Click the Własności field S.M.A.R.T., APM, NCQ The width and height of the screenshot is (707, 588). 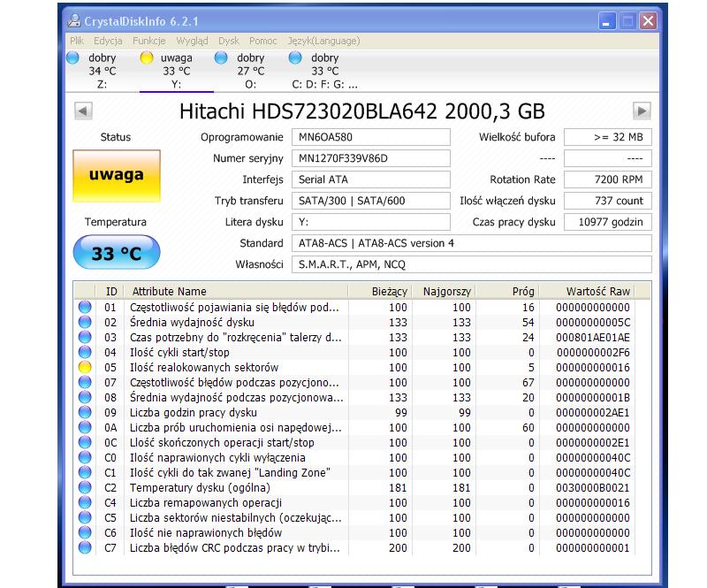[472, 264]
